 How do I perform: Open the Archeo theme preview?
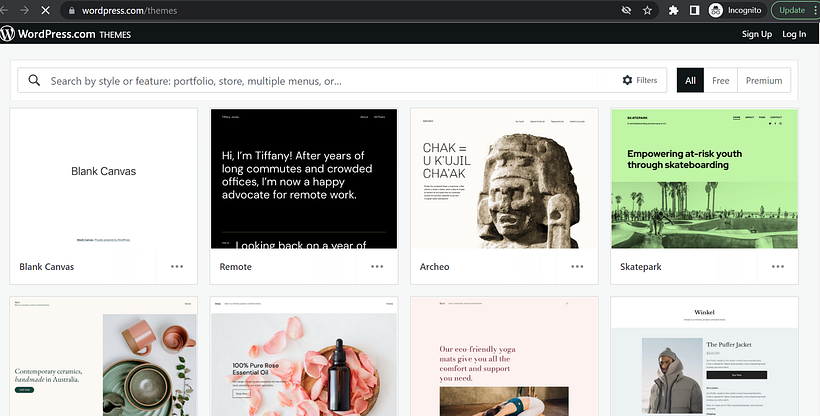tap(504, 178)
